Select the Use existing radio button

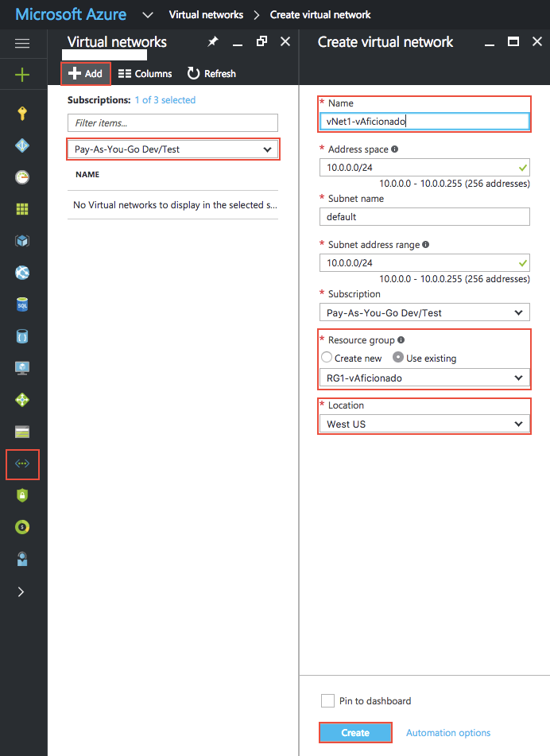398,357
